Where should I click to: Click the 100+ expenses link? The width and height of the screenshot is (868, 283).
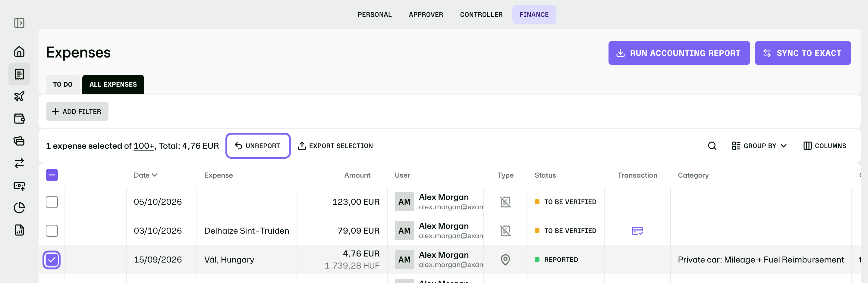click(144, 146)
